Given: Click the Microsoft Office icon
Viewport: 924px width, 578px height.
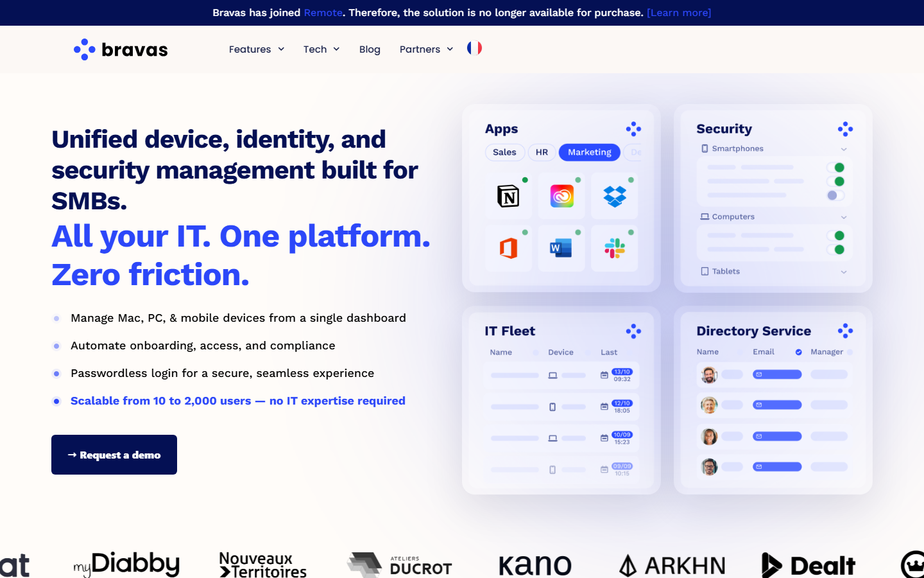Looking at the screenshot, I should tap(508, 248).
